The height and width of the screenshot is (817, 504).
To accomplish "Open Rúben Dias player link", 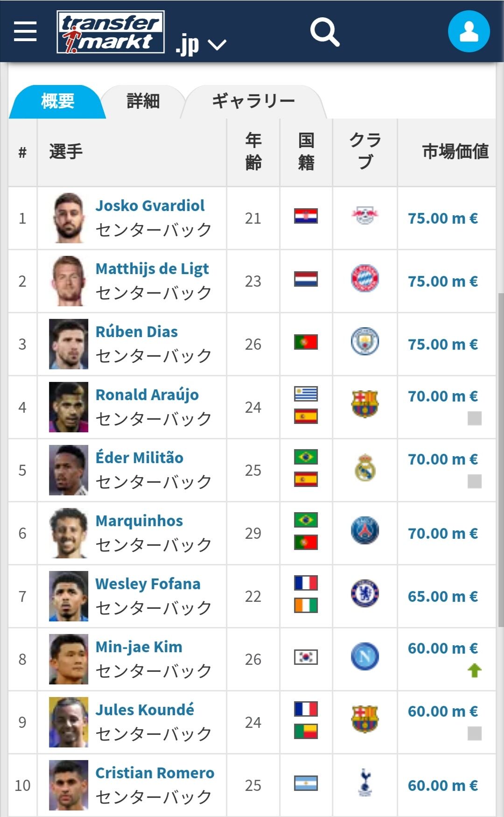I will 137,331.
